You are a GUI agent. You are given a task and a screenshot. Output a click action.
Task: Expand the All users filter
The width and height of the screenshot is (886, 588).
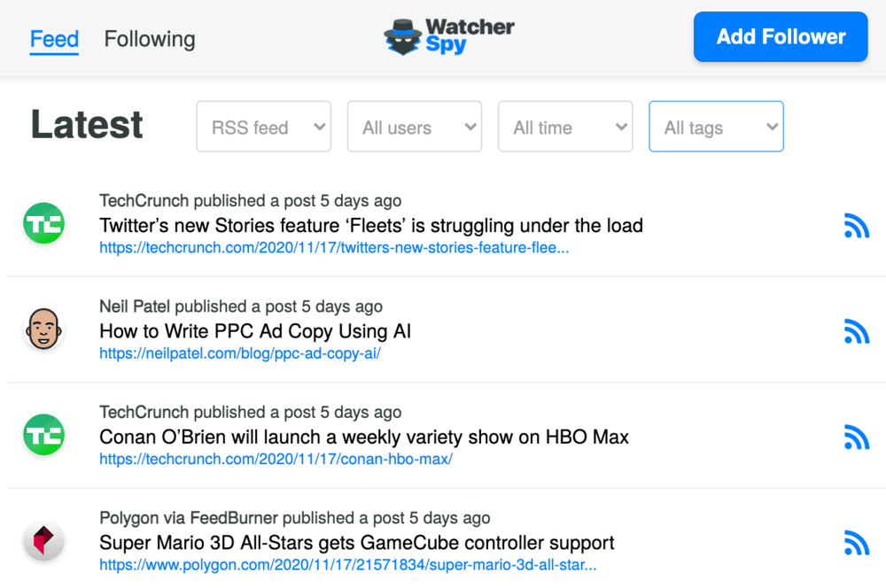pyautogui.click(x=414, y=127)
